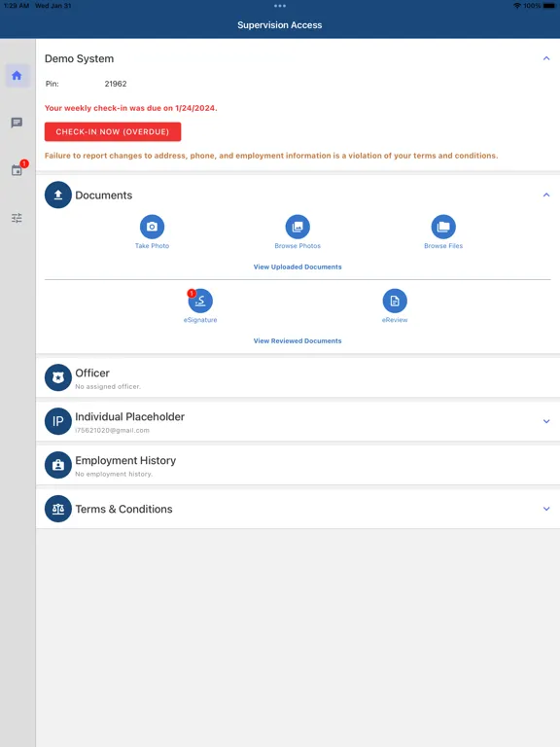This screenshot has width=560, height=747.
Task: Tap the email i75621020@gmail.com
Action: click(113, 430)
